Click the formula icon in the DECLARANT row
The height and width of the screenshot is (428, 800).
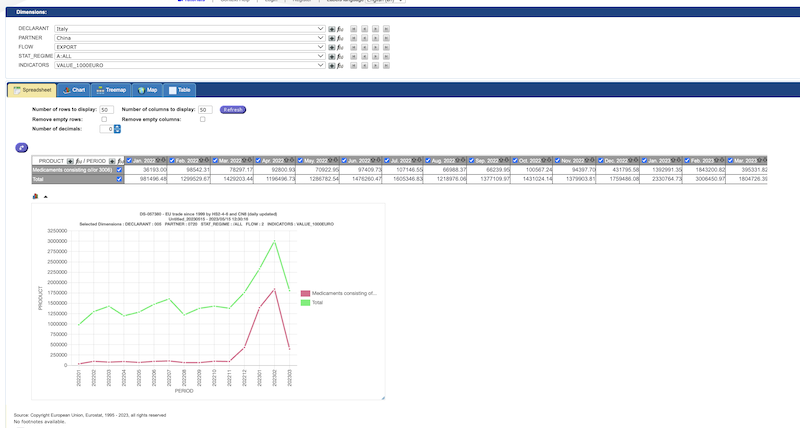pos(341,30)
